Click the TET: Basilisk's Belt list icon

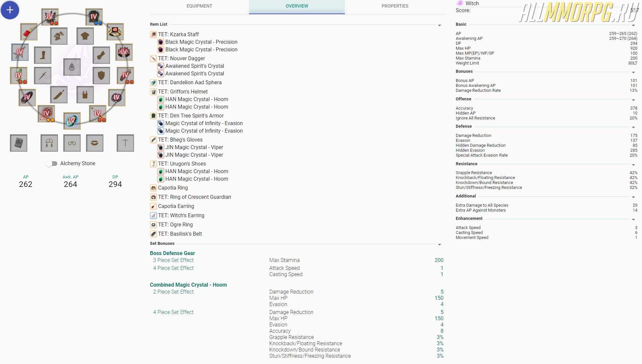pos(153,234)
